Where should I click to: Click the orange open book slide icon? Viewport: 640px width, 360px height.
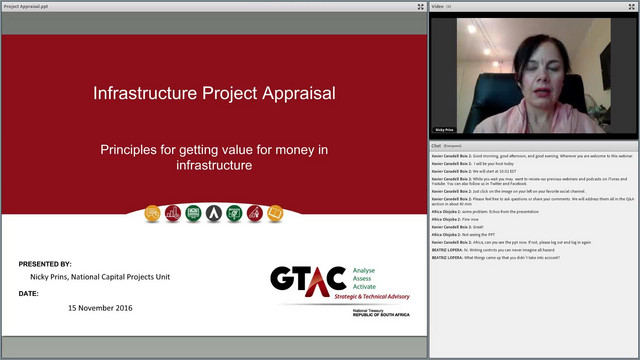coord(275,213)
